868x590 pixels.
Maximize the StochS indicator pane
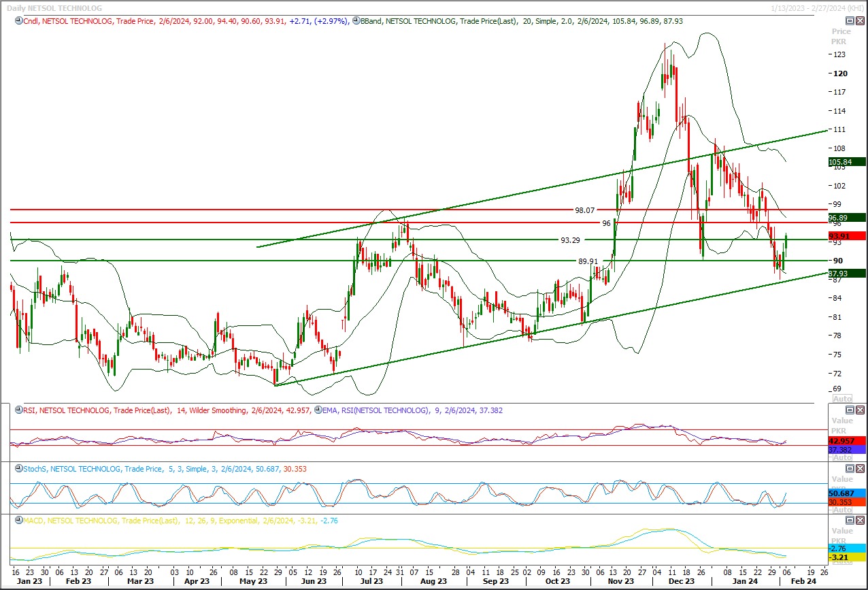tap(849, 468)
